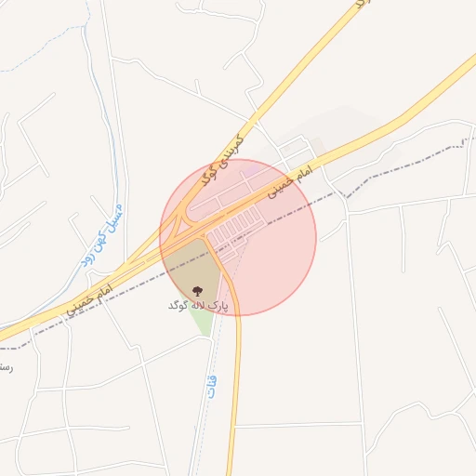Click the beige block north of Imam Khomeini road

pos(318,146)
